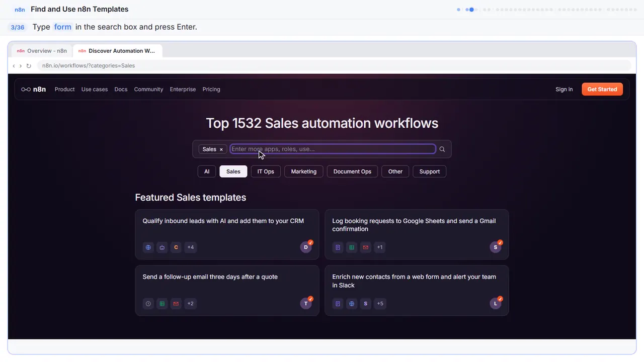644x362 pixels.
Task: Click the red mail icon on the follow-up email card
Action: 176,304
